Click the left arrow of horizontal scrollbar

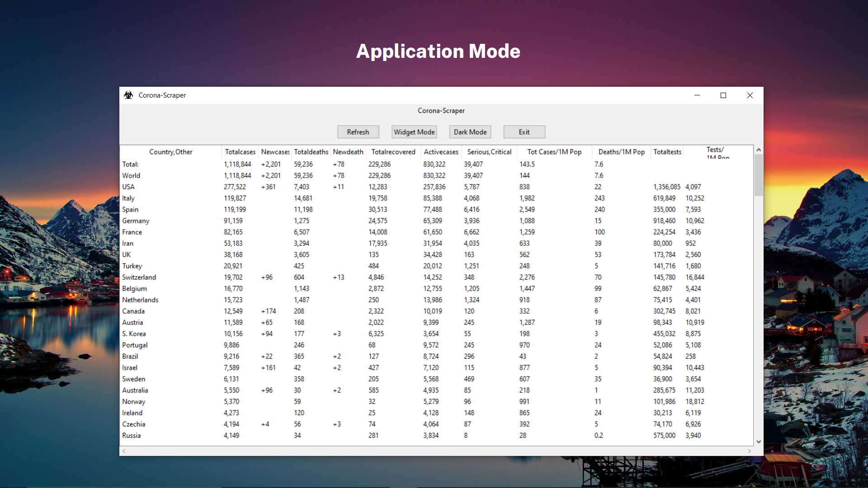click(124, 451)
